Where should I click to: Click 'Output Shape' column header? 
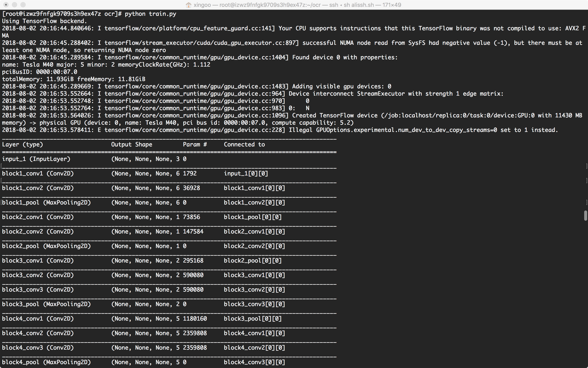point(132,145)
